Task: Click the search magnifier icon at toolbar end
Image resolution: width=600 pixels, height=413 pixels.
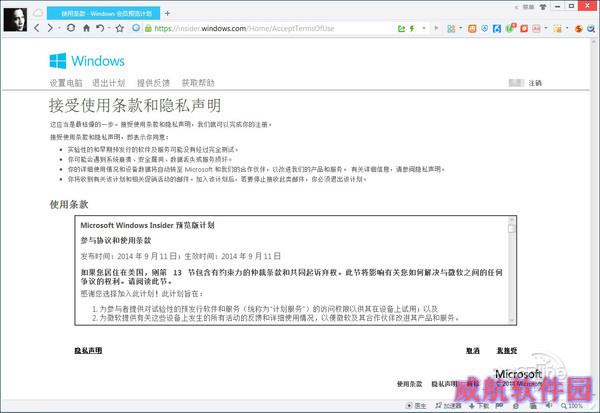Action: click(591, 28)
